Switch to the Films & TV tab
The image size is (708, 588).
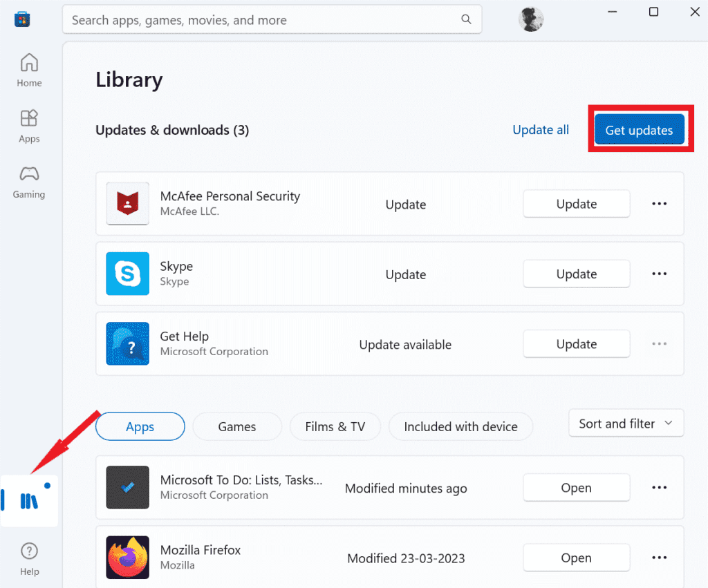[x=335, y=426]
